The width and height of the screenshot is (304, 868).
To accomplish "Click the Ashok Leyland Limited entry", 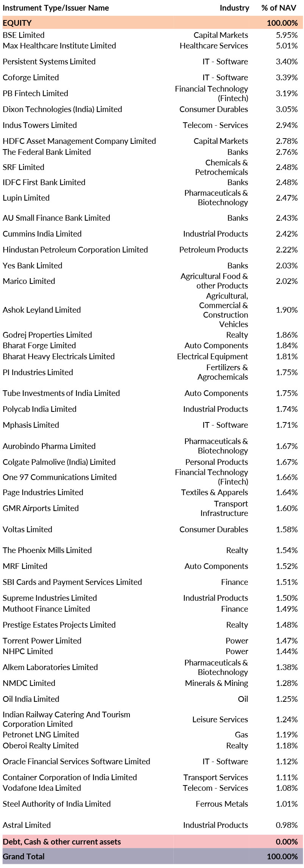I will [x=42, y=310].
